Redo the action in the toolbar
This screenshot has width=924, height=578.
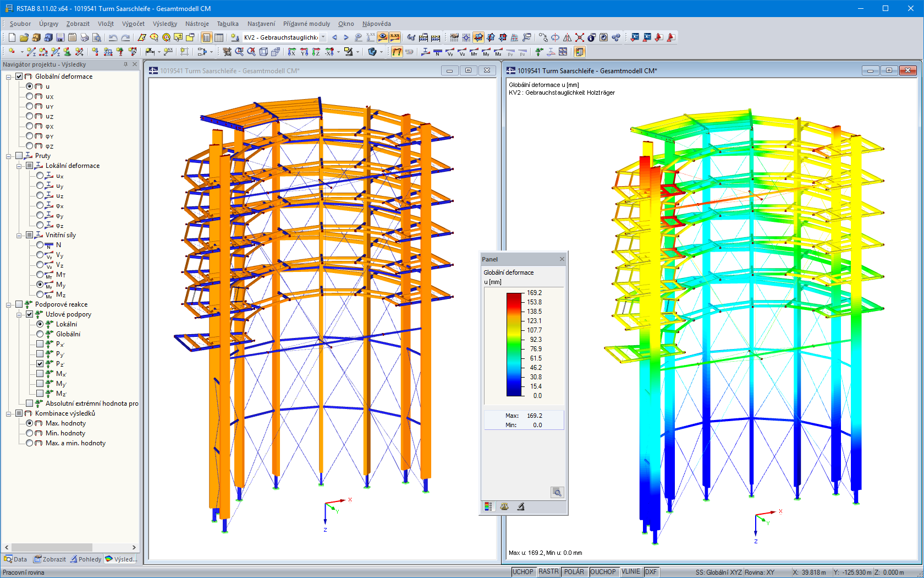coord(125,37)
